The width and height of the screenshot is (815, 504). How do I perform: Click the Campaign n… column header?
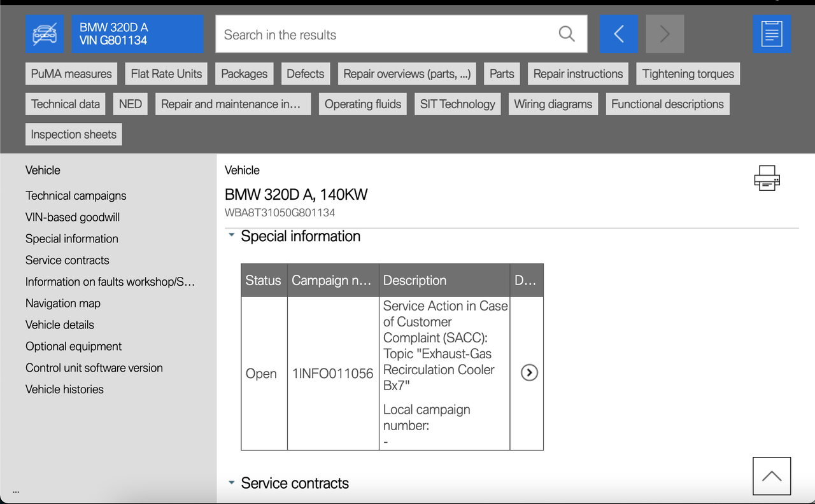[x=333, y=280]
